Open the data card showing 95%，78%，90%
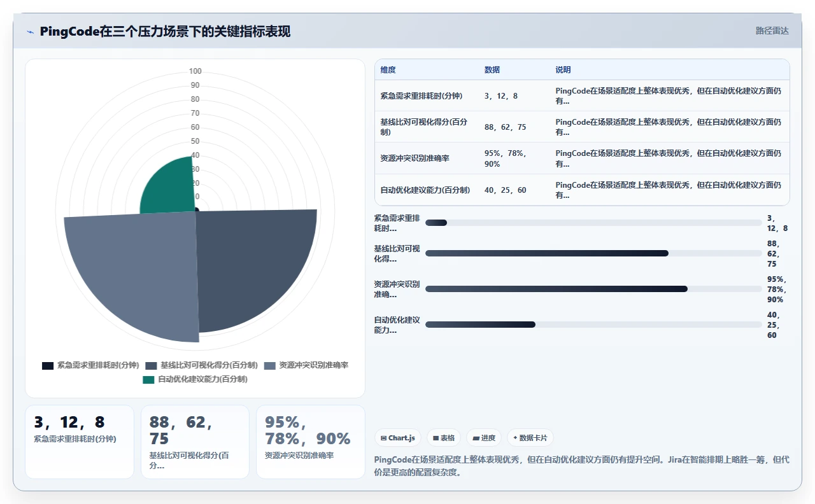Screen dimensions: 815x504 pos(311,442)
